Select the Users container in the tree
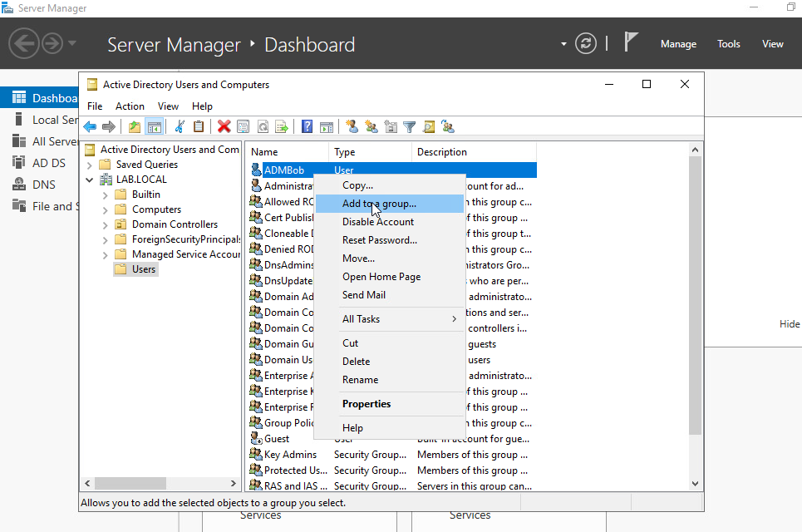Viewport: 802px width, 532px height. click(136, 269)
